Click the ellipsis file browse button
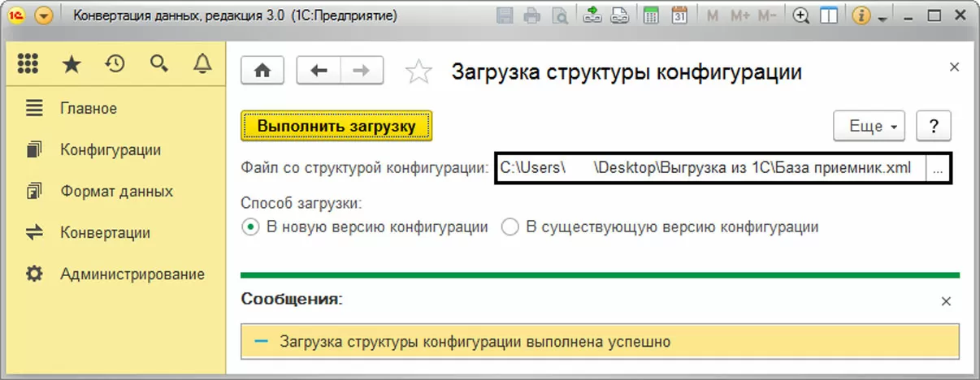Viewport: 980px width, 380px height. (x=938, y=169)
